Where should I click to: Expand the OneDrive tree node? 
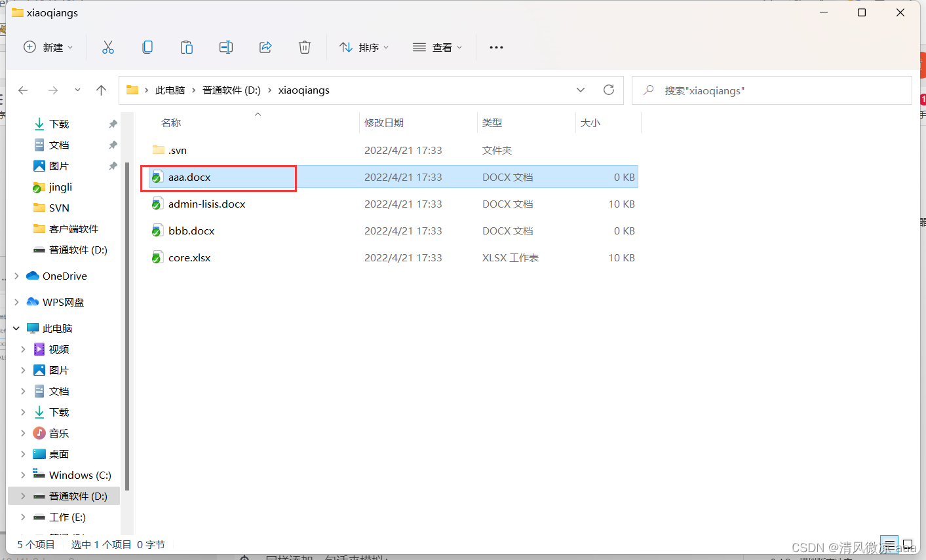(x=16, y=276)
